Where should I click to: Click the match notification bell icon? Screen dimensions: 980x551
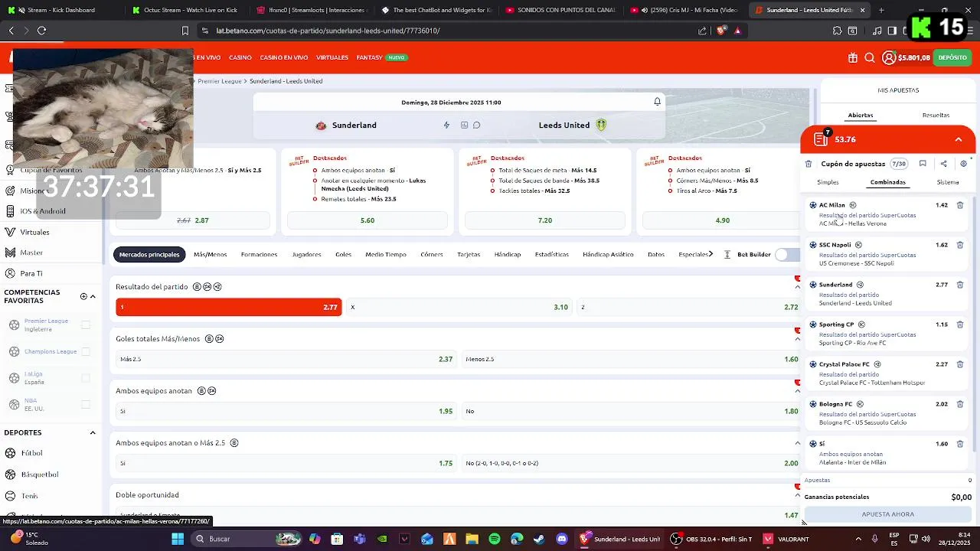tap(657, 102)
